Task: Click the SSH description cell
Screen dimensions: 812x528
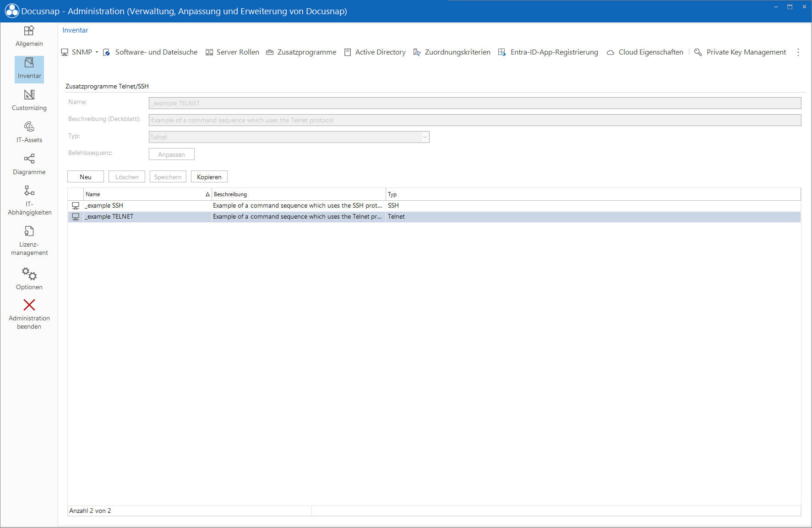Action: [x=298, y=206]
